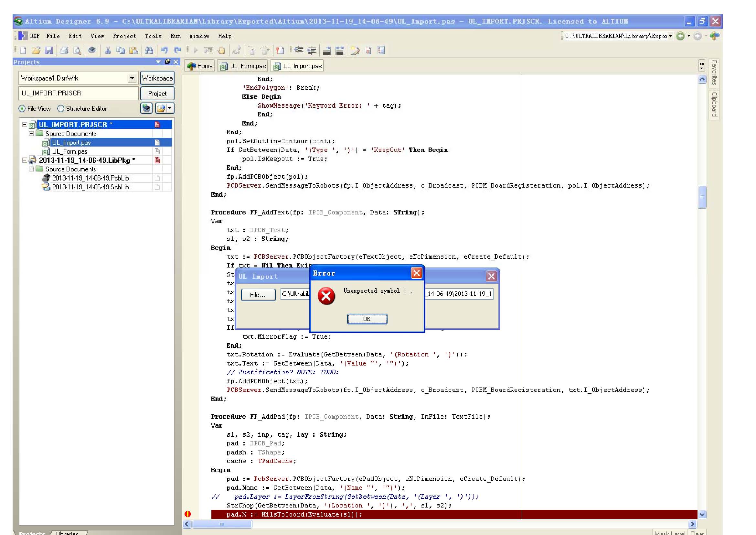The image size is (756, 535).
Task: Click the Paste clipboard icon
Action: click(x=133, y=50)
